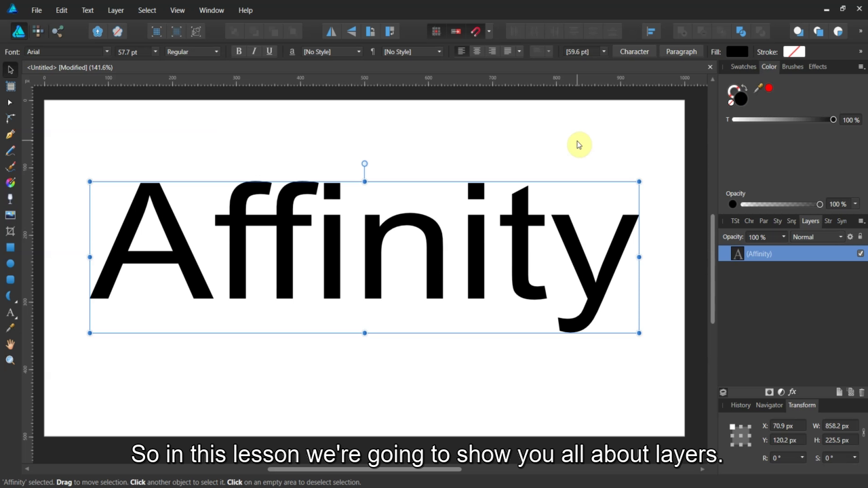Toggle Underline text formatting
This screenshot has width=868, height=488.
(x=269, y=52)
